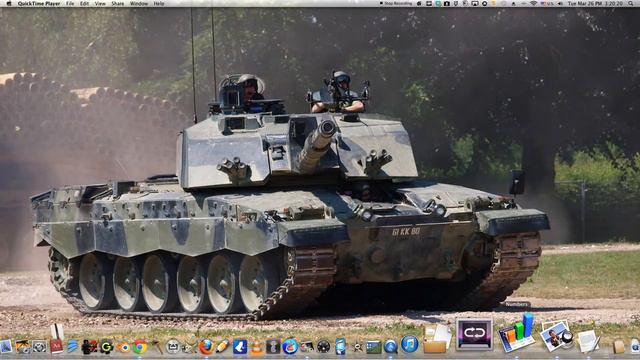This screenshot has height=360, width=640.
Task: Click the date and time in the menu bar
Action: [x=596, y=3]
